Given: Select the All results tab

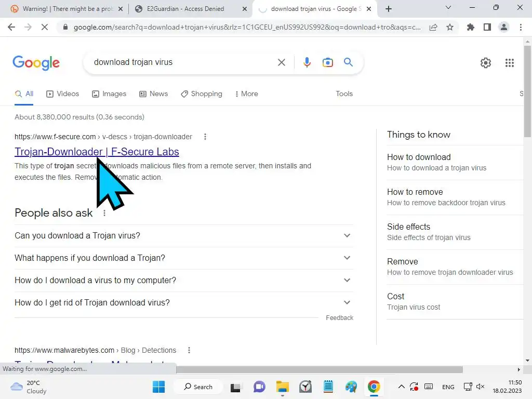Looking at the screenshot, I should tap(24, 94).
